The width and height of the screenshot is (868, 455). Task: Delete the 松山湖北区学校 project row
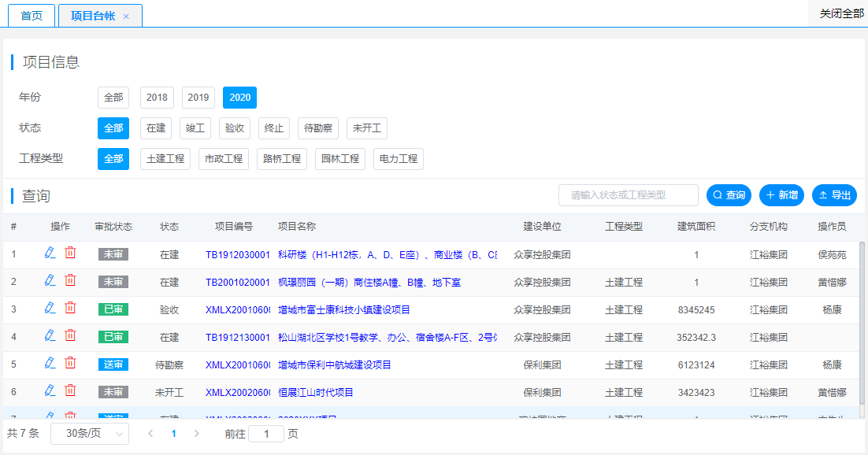click(x=70, y=336)
